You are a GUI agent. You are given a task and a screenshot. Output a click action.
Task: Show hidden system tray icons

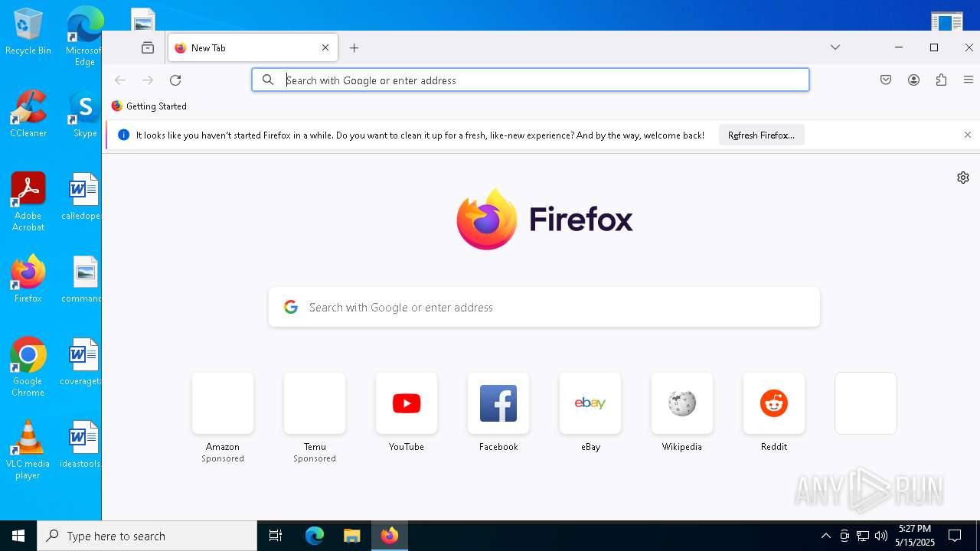[x=825, y=536]
